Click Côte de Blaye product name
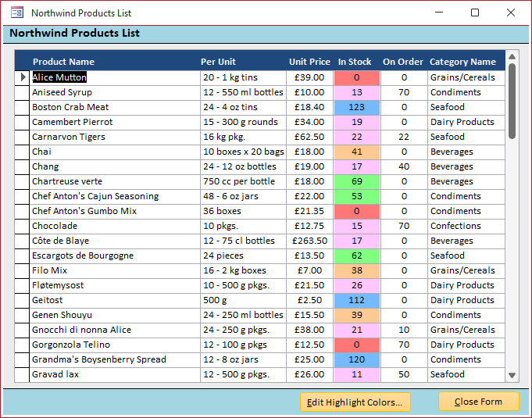Viewport: 532px width, 418px height. coord(115,241)
